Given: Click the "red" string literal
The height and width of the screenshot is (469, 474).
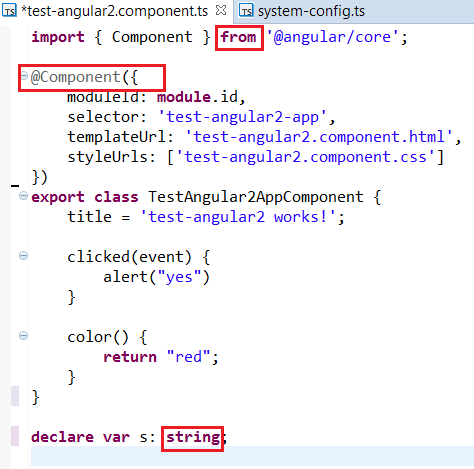Looking at the screenshot, I should tap(188, 357).
